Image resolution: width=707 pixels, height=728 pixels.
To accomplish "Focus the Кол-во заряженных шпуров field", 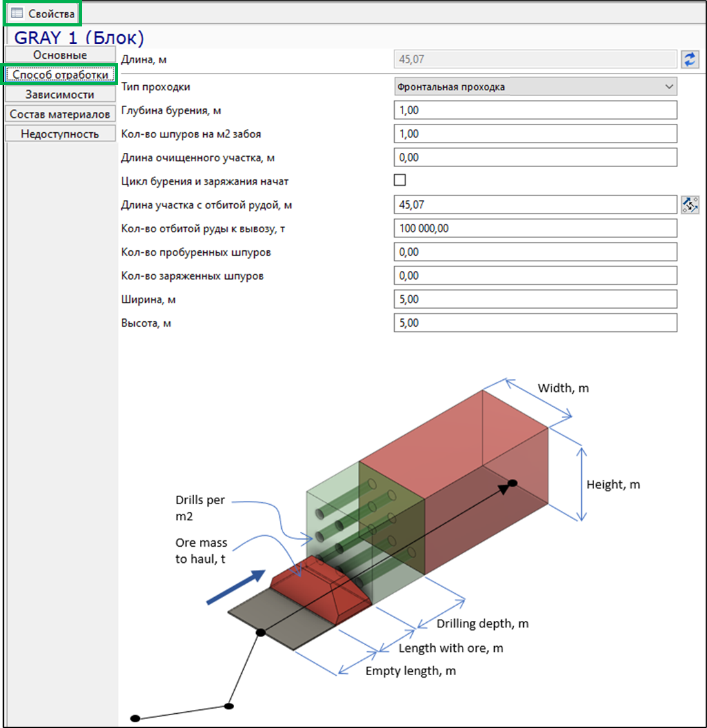I will 535,276.
